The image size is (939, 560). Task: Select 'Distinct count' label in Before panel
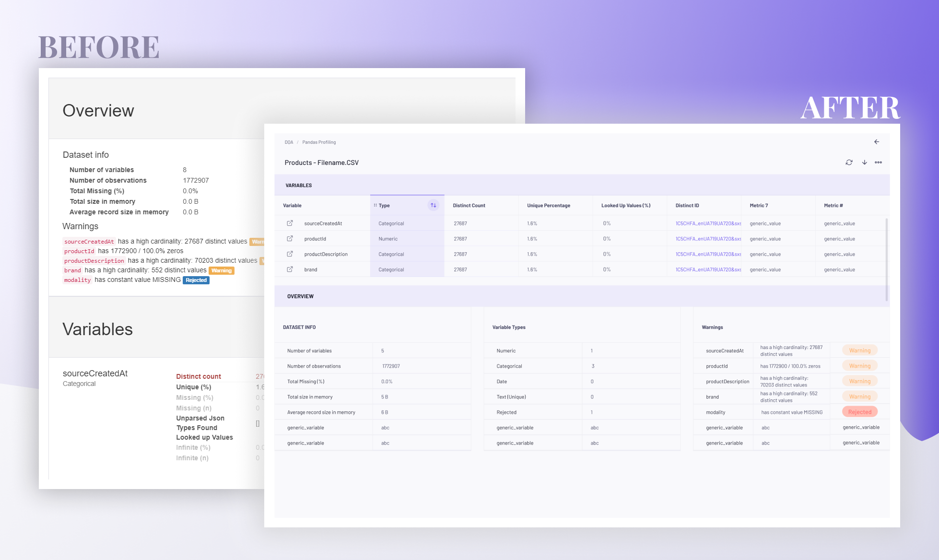click(199, 376)
